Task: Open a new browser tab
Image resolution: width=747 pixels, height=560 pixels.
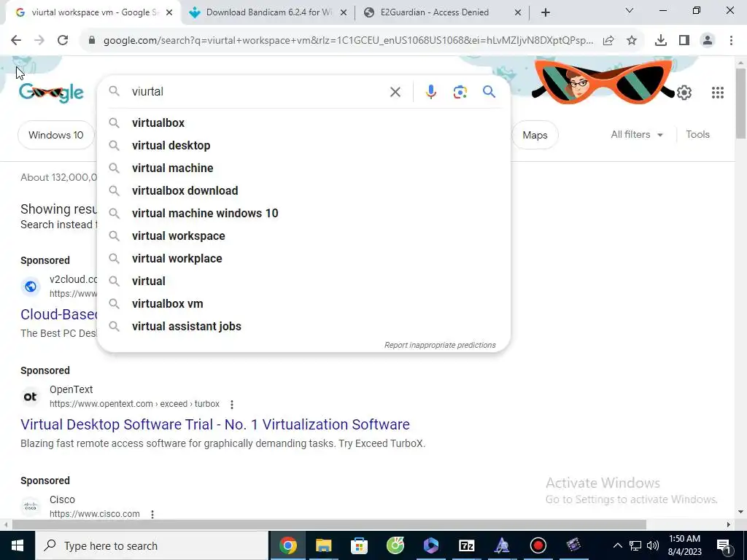Action: point(546,12)
